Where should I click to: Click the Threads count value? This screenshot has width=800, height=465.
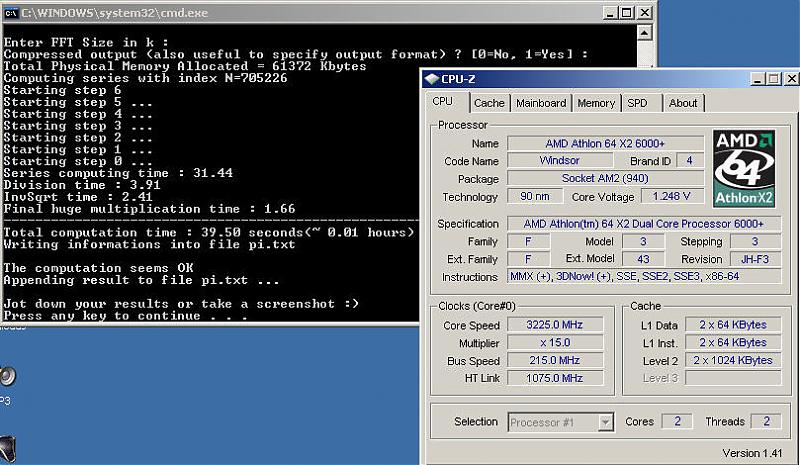point(766,421)
